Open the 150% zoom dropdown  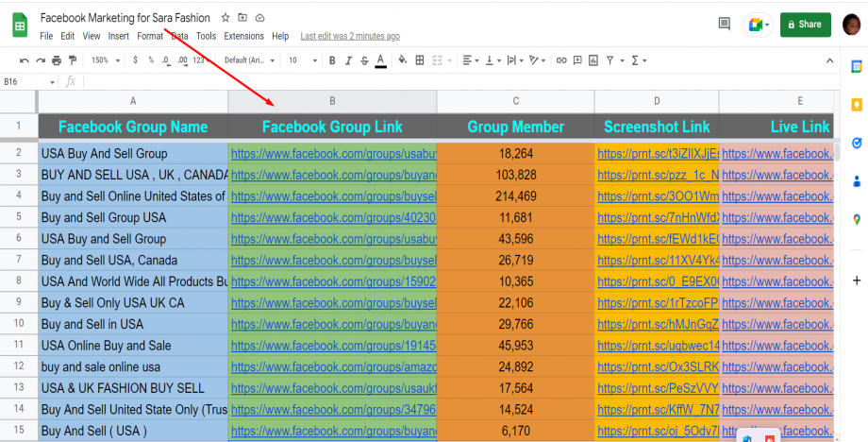click(105, 60)
